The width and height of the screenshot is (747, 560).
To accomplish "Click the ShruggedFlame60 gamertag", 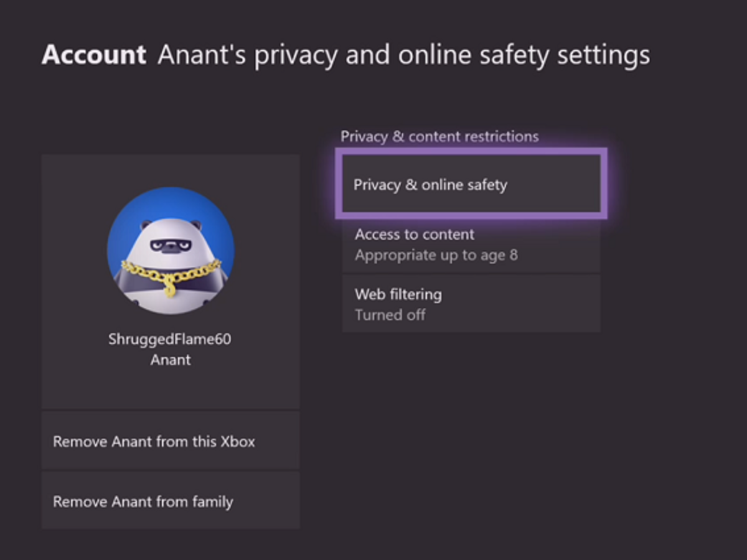I will [170, 340].
